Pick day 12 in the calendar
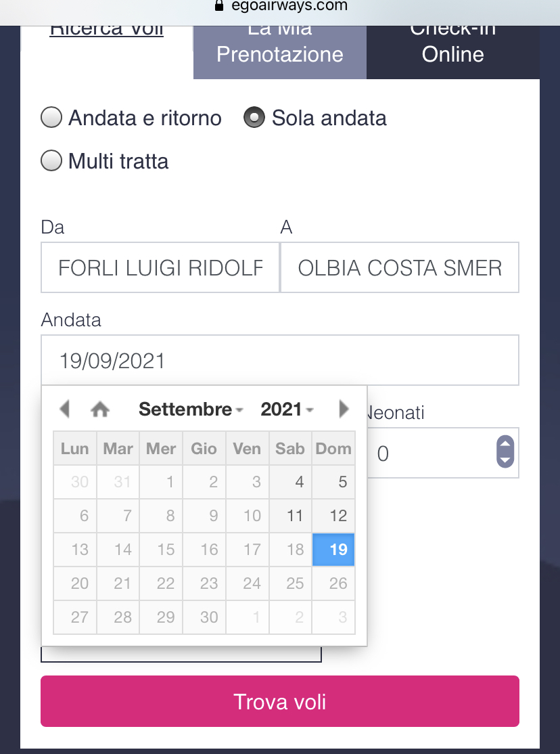560x754 pixels. click(334, 516)
